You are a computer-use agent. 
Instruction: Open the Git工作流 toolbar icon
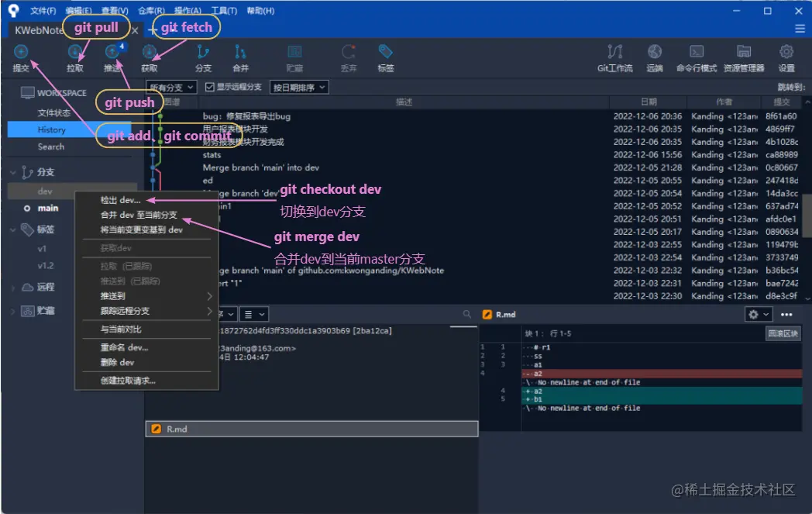click(614, 58)
